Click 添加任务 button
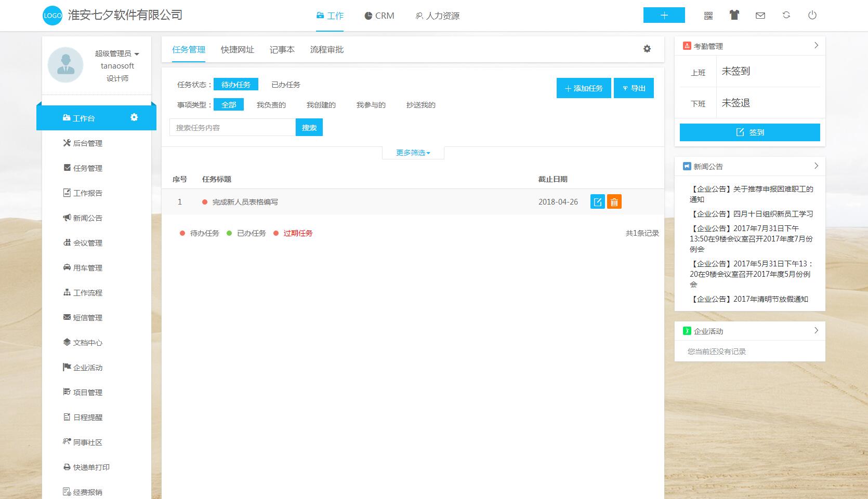The height and width of the screenshot is (499, 868). click(584, 88)
